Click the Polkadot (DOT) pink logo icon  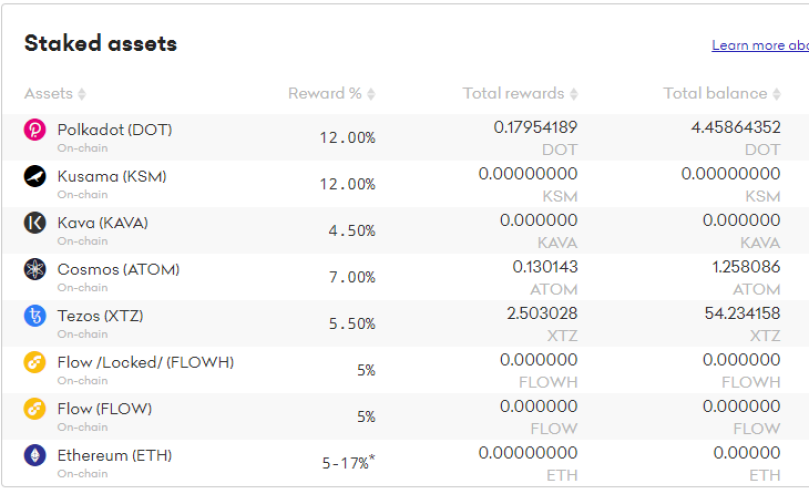click(35, 130)
